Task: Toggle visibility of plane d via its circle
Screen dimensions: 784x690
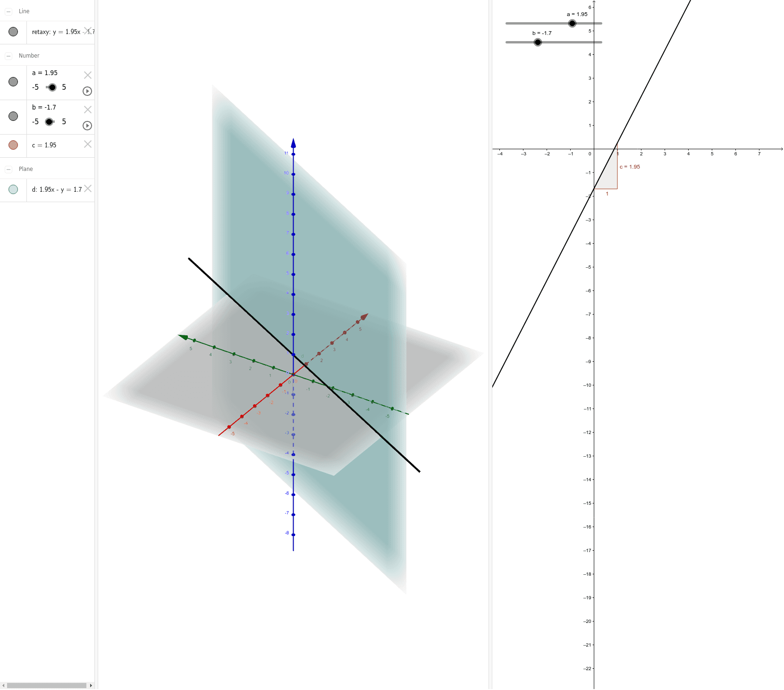Action: coord(13,189)
